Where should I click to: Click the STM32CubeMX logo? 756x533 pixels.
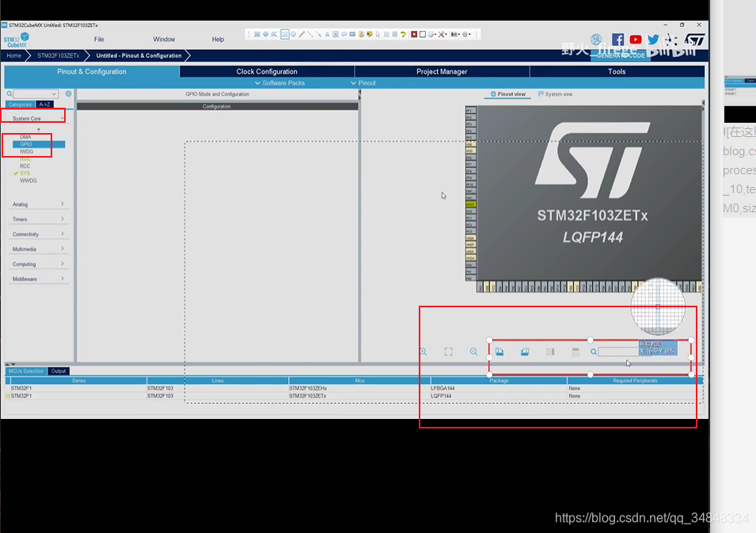pos(17,40)
